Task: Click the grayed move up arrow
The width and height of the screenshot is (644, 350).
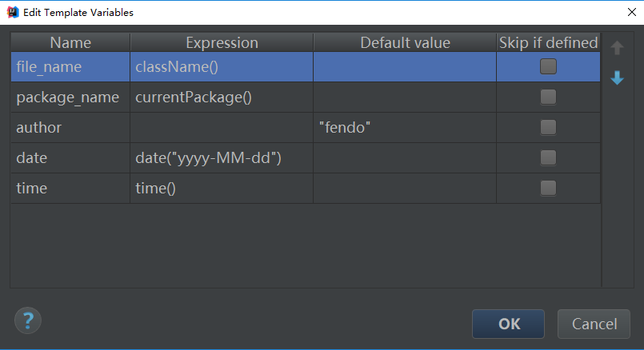Action: 617,48
